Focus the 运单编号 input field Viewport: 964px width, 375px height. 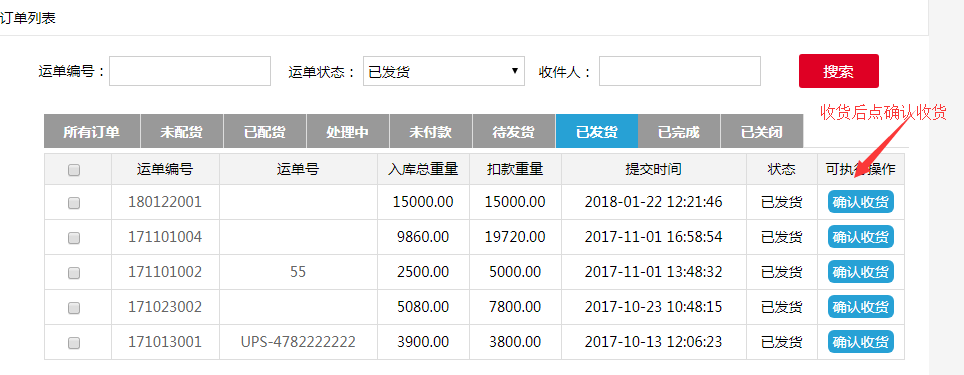pos(190,71)
